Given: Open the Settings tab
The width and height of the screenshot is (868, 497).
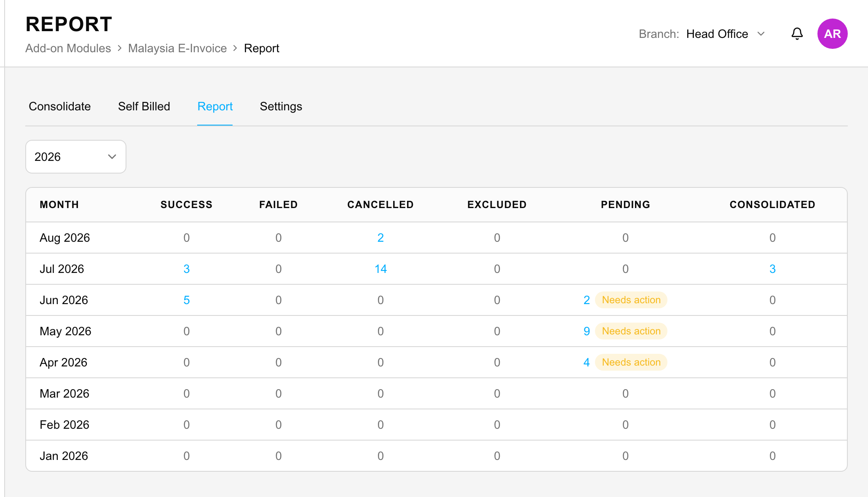Looking at the screenshot, I should click(281, 106).
